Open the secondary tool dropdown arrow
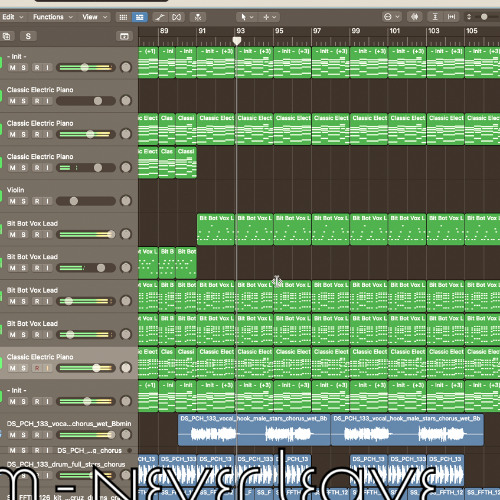 point(274,17)
